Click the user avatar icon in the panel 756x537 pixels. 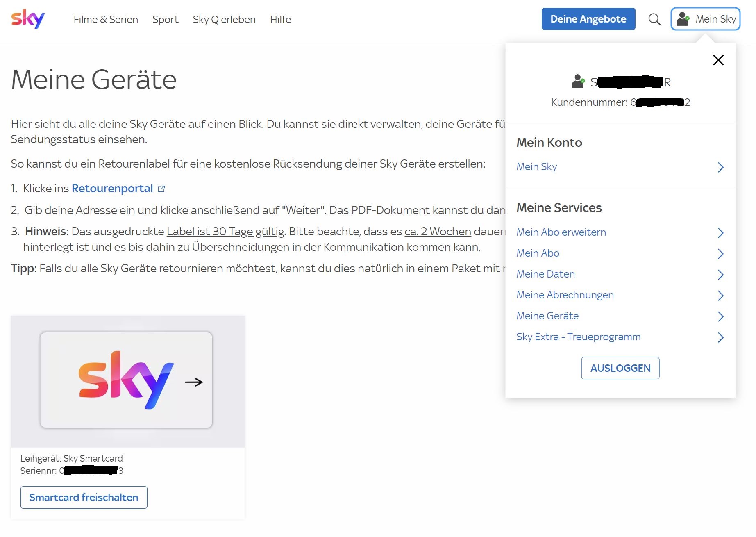(x=578, y=81)
